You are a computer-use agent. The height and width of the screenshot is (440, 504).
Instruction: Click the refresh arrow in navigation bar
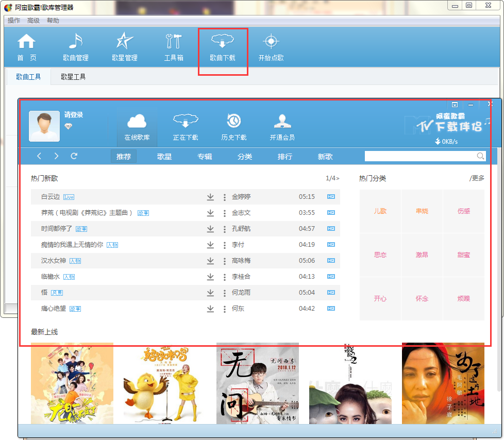(x=74, y=156)
